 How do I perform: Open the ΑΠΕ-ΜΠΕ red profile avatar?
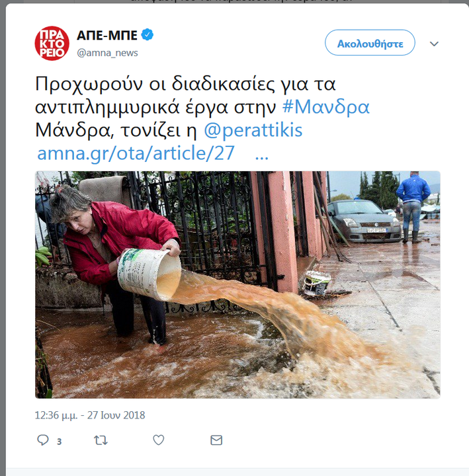click(x=52, y=43)
